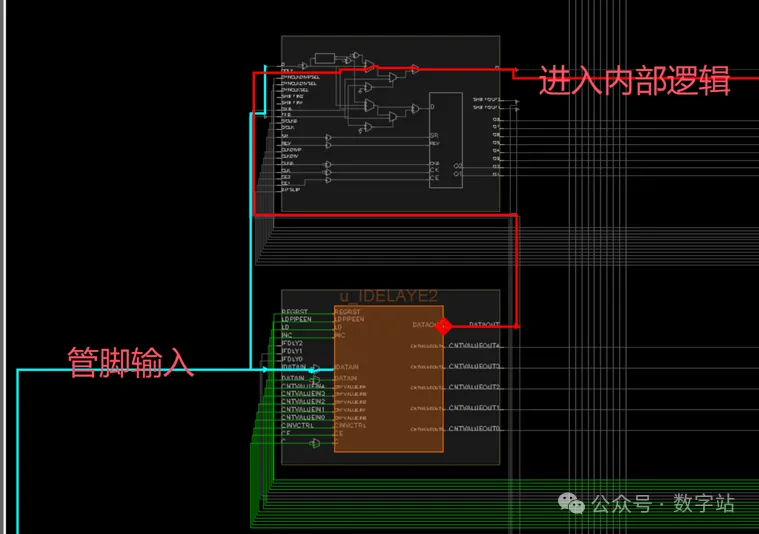This screenshot has height=534, width=759.
Task: Click the CNTVALUEOUT1 output pin label
Action: click(474, 408)
